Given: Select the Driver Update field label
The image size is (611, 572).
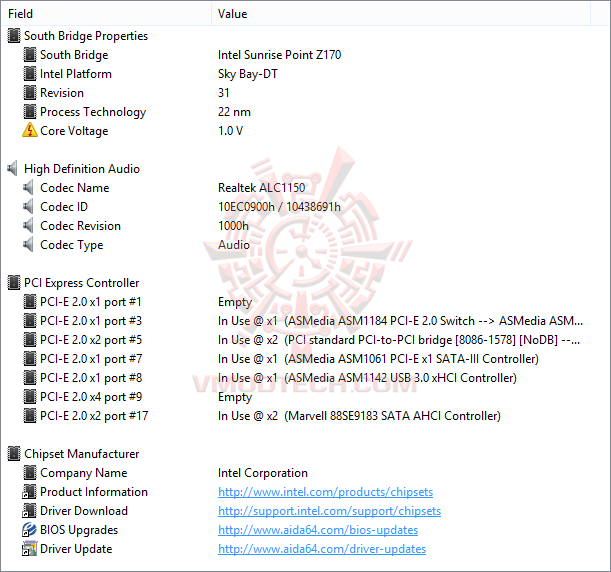Looking at the screenshot, I should (76, 549).
